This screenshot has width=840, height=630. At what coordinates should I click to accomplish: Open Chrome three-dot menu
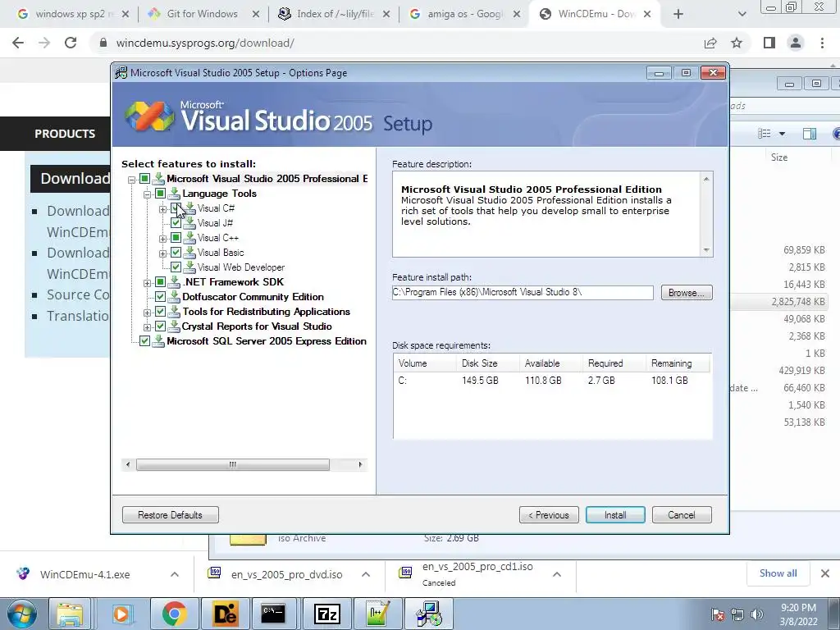click(x=822, y=43)
